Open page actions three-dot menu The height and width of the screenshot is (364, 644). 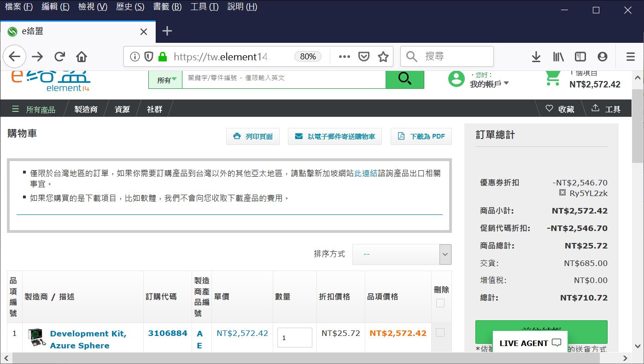[345, 57]
